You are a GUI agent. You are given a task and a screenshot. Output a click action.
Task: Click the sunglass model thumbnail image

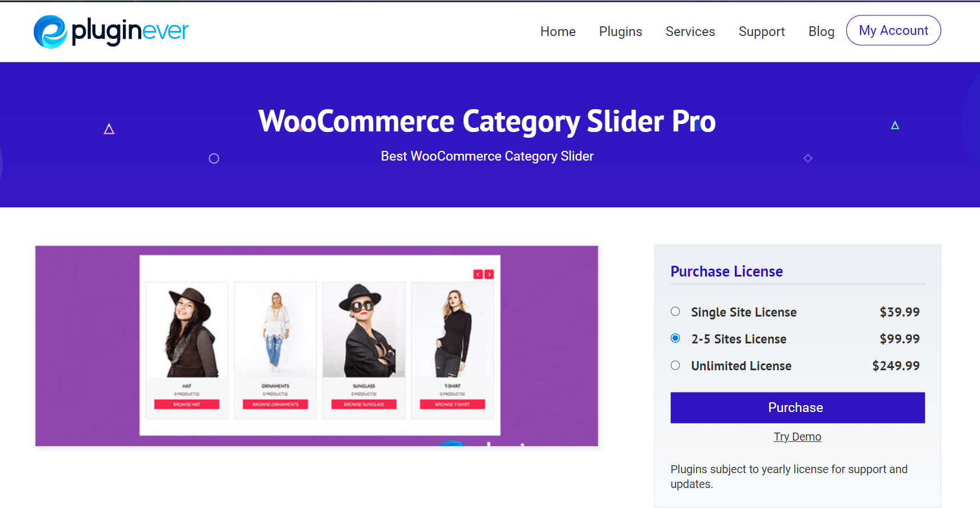(364, 330)
